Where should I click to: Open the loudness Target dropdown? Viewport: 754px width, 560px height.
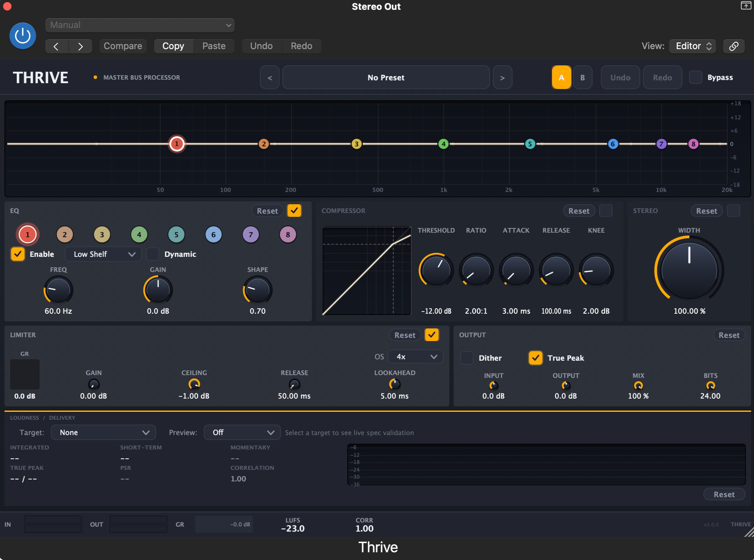tap(103, 432)
